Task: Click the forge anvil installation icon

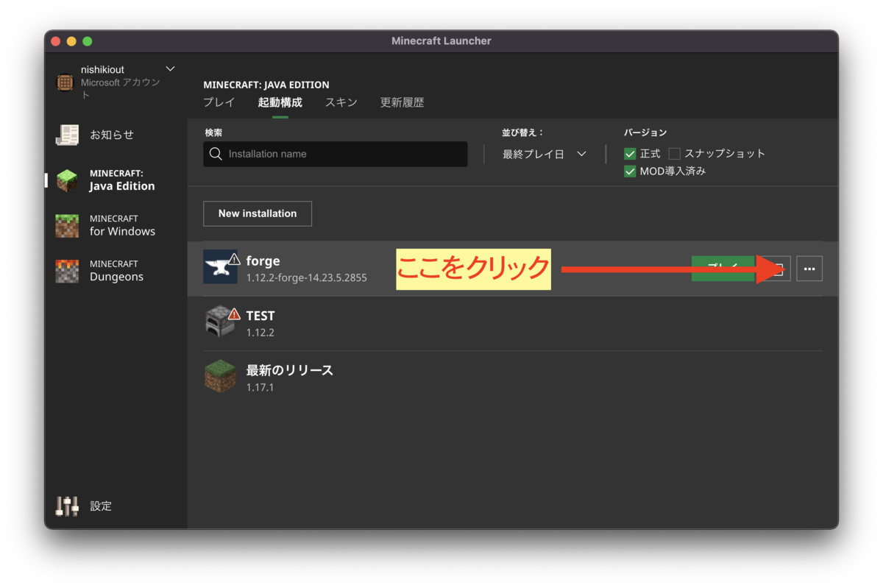Action: [220, 266]
